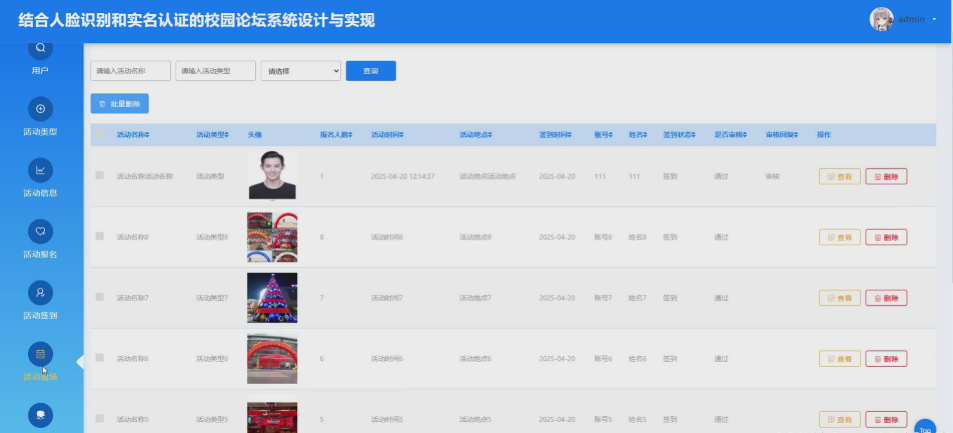The image size is (953, 433).
Task: Open the 活动信息 chart icon in sidebar
Action: pyautogui.click(x=40, y=170)
